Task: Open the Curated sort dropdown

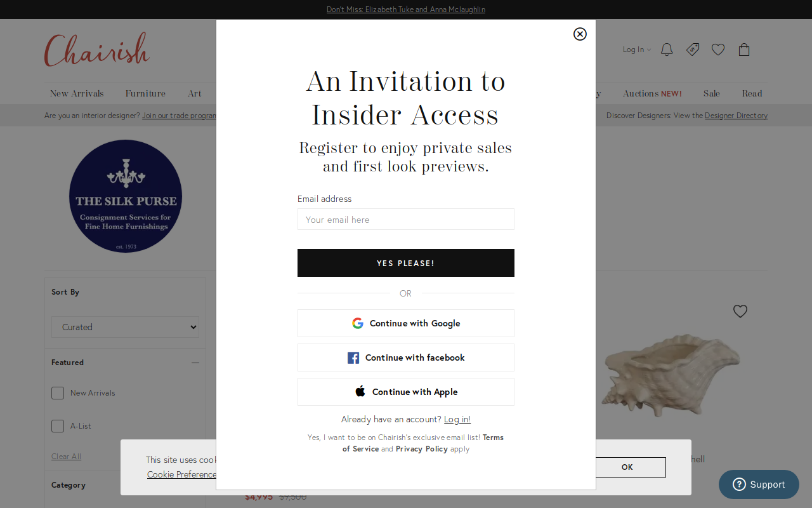Action: [125, 327]
